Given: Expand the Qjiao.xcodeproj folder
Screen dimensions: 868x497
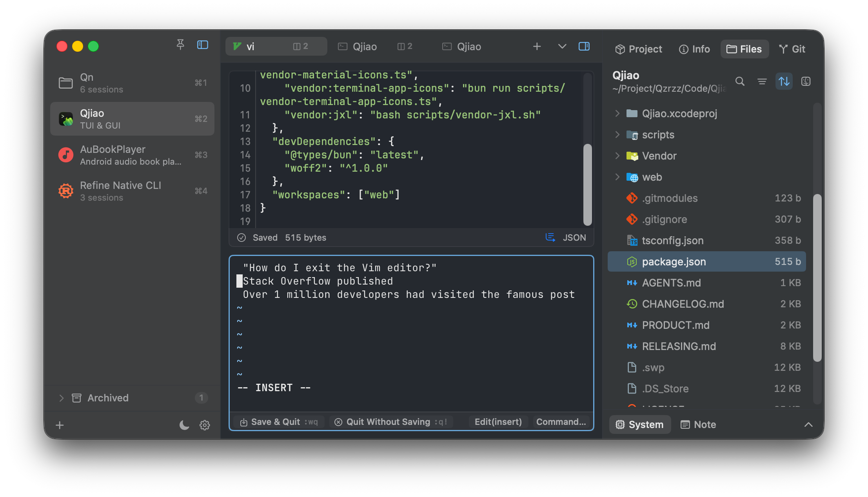Looking at the screenshot, I should [617, 113].
